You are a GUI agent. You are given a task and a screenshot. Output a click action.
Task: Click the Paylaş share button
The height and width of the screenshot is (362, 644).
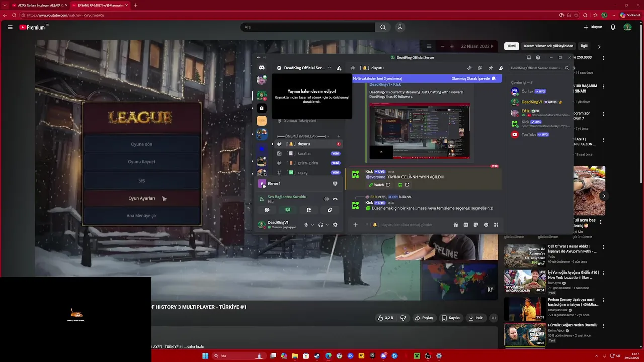[424, 318]
